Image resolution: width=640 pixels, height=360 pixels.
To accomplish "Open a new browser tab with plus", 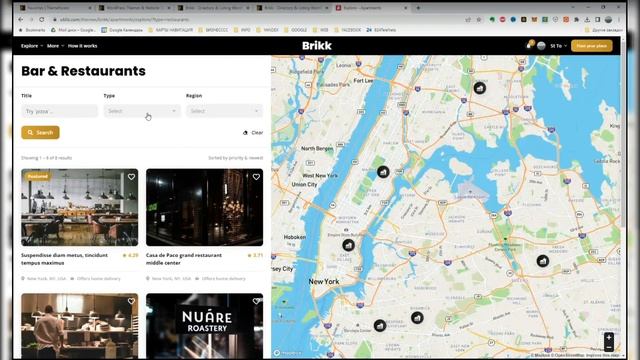I will pyautogui.click(x=418, y=8).
